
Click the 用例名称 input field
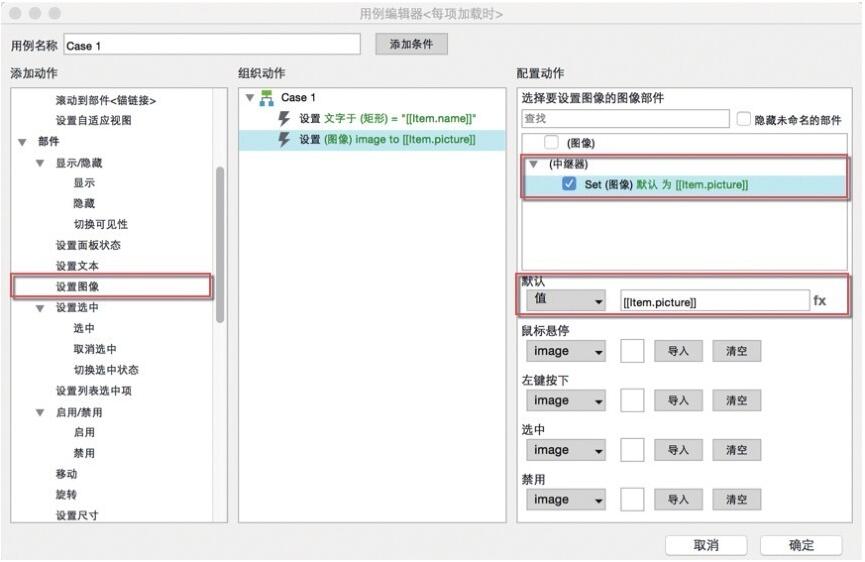(211, 45)
